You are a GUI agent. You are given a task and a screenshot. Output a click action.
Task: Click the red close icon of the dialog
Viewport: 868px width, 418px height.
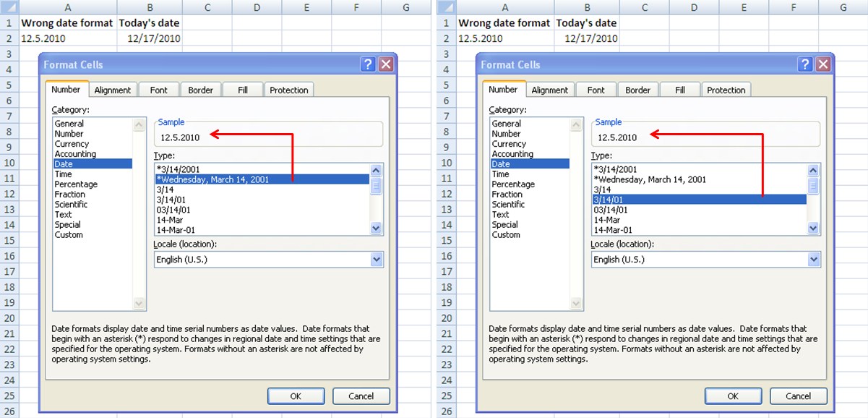(x=386, y=64)
